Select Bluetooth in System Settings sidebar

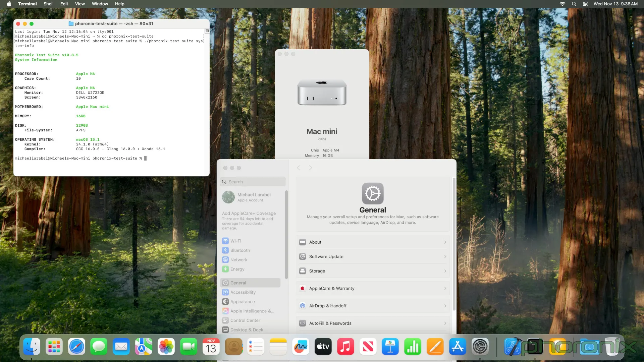pyautogui.click(x=240, y=250)
